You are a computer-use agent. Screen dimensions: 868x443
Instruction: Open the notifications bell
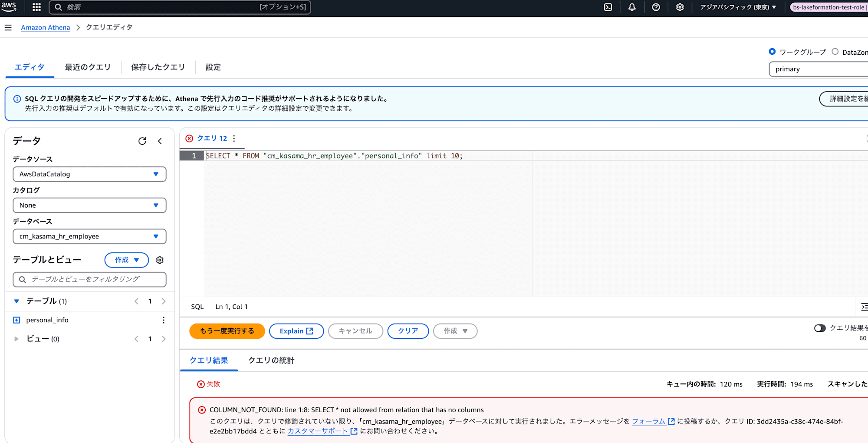pyautogui.click(x=632, y=7)
